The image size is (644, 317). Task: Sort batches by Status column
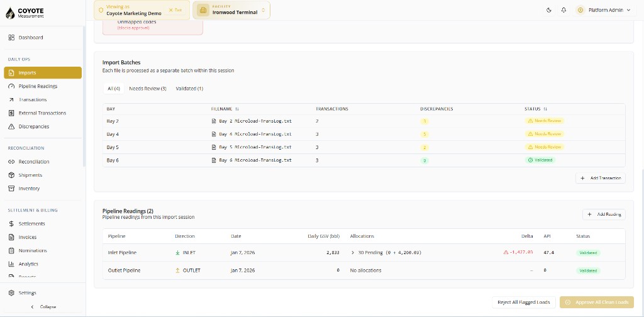pyautogui.click(x=536, y=109)
